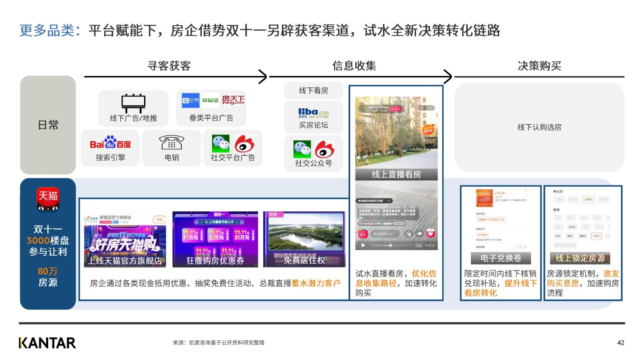Click the share arrow icon in the livestream
The image size is (644, 362).
[419, 234]
